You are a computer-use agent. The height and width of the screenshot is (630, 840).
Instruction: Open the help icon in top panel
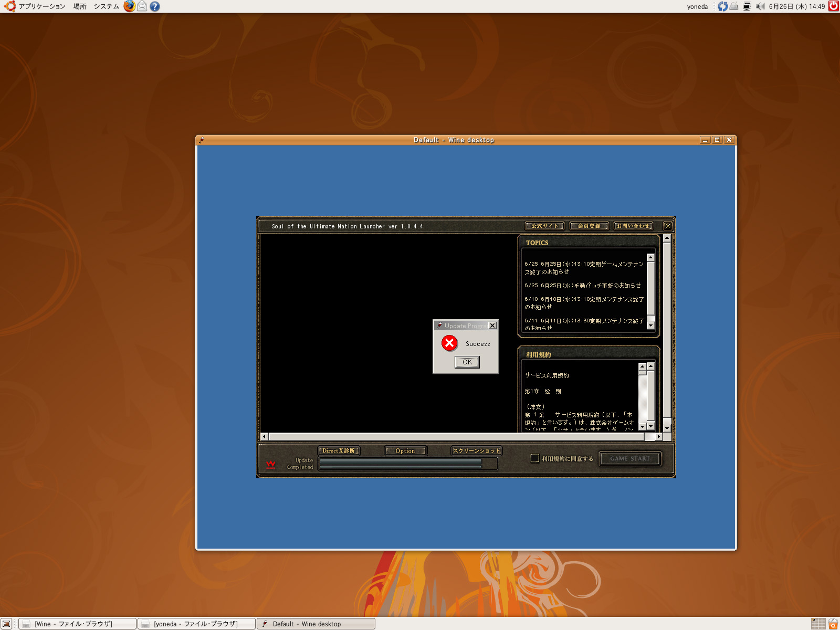tap(155, 6)
